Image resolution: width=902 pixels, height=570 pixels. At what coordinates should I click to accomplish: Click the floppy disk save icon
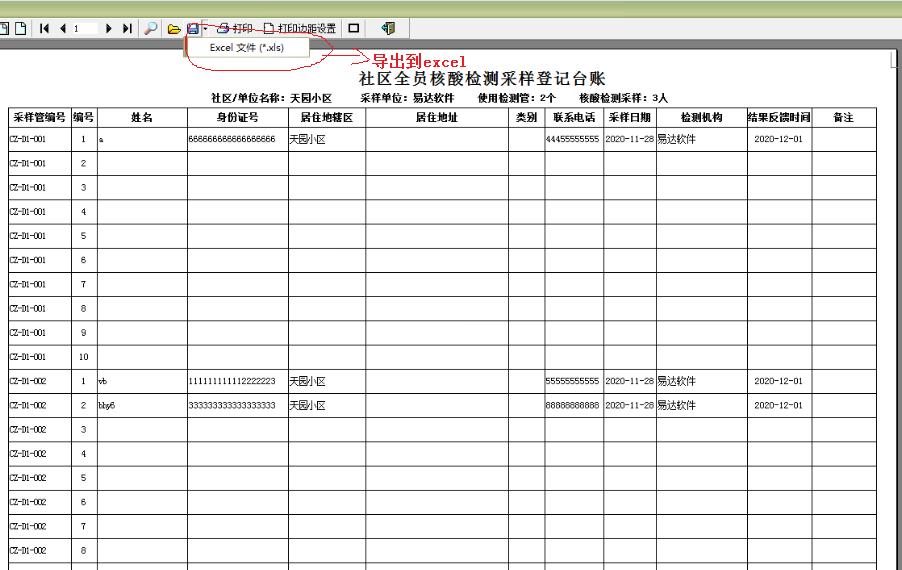193,28
